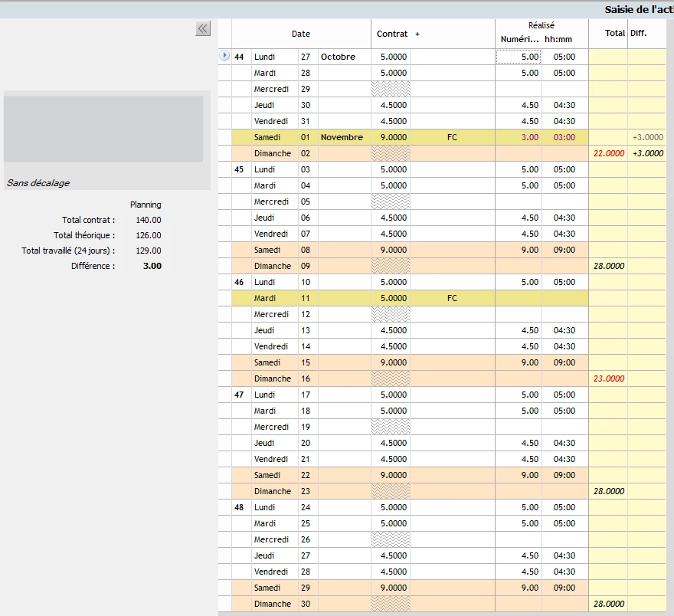
Task: Click Lundi 24 contract value 5.0000
Action: coord(394,508)
